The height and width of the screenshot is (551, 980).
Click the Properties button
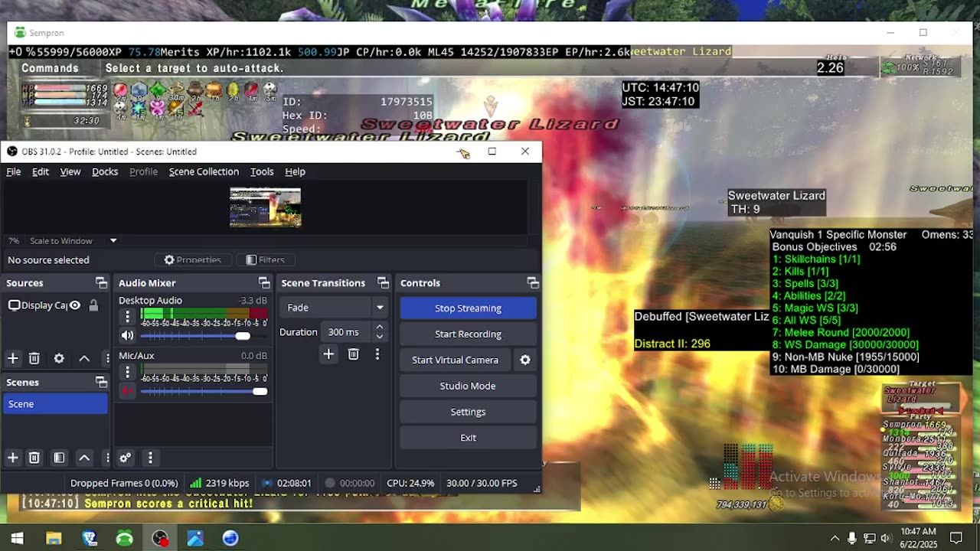[192, 260]
